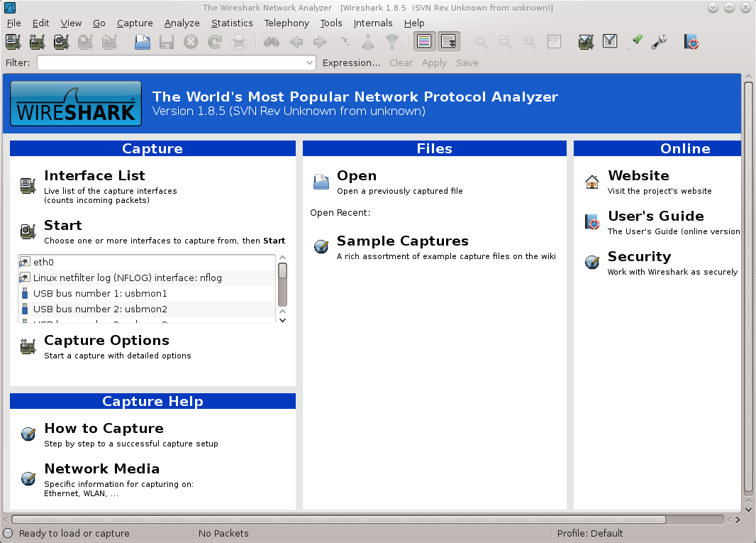Select the eth0 interface
Screen dimensions: 756x543
(x=44, y=262)
